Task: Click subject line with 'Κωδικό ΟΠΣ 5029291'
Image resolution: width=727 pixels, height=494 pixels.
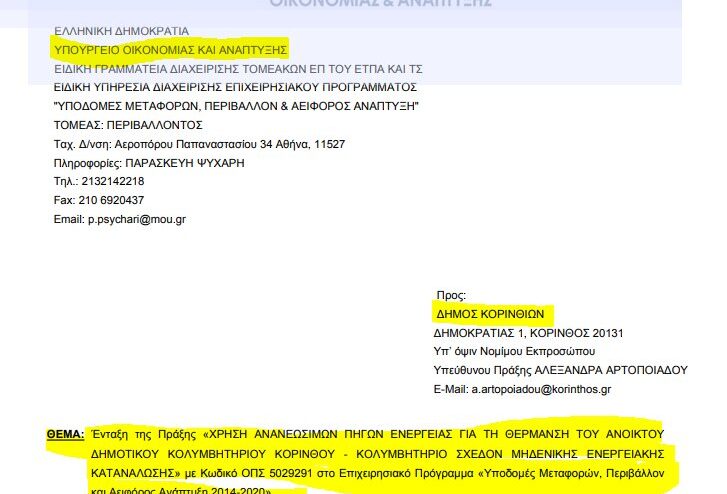Action: tap(377, 473)
